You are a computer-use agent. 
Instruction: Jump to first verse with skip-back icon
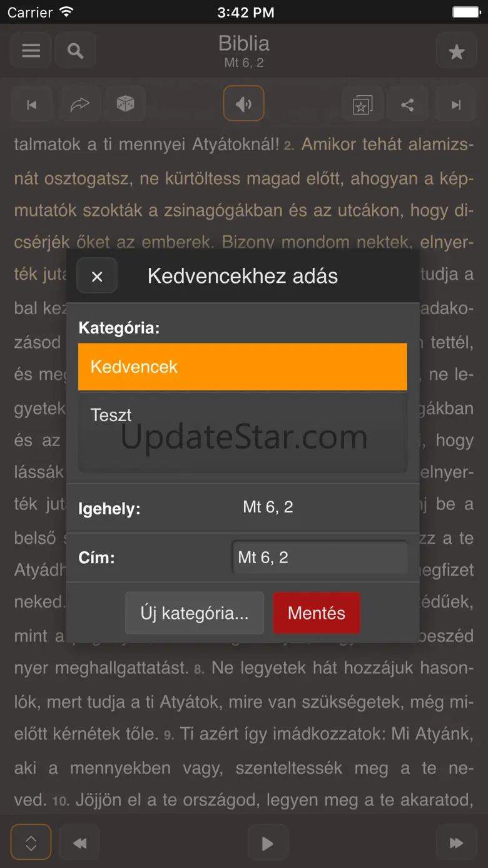[x=32, y=105]
